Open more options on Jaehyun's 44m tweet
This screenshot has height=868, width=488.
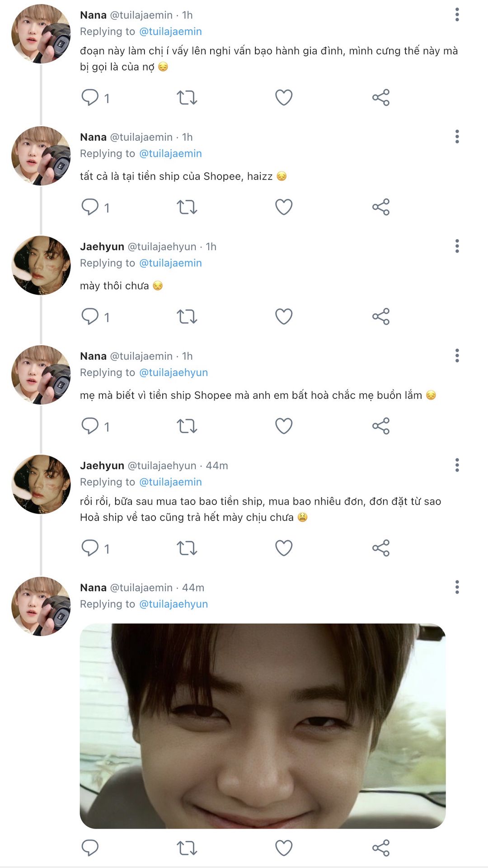click(457, 465)
